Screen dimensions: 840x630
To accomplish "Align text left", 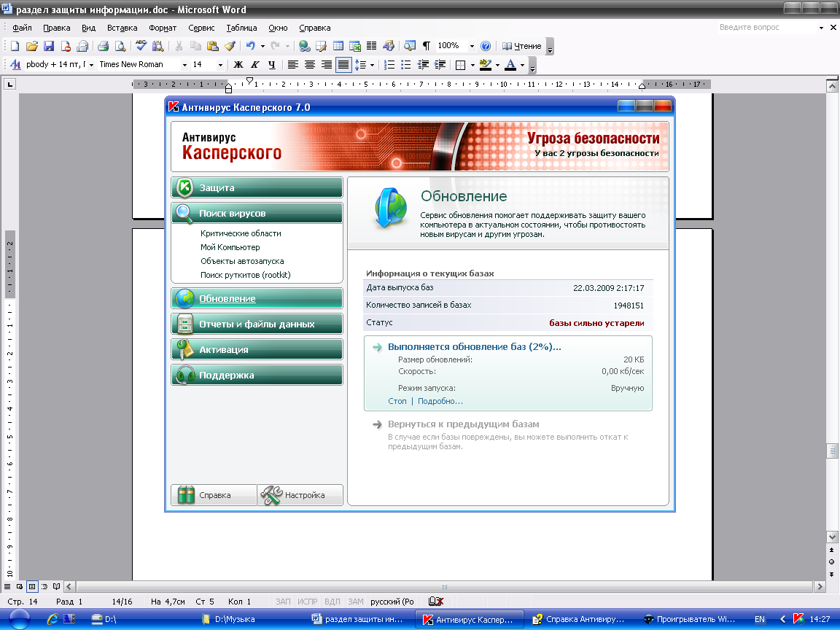I will pos(292,65).
